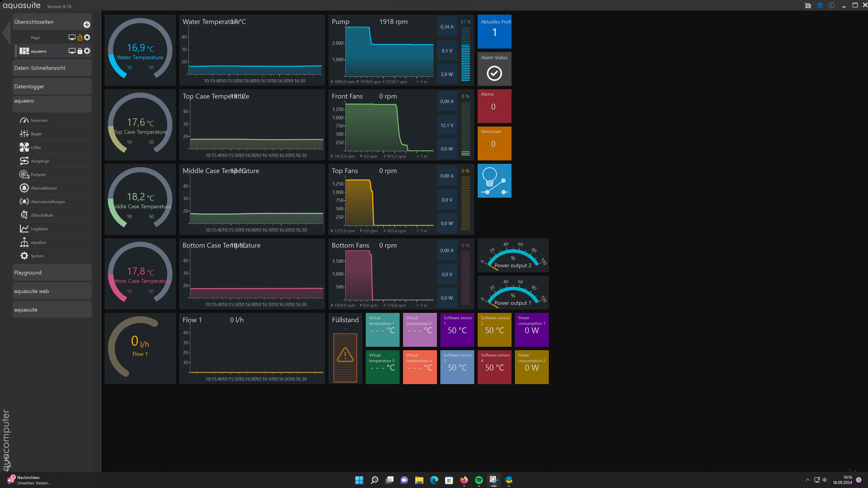The image size is (868, 488).
Task: Open the Sensoren menu item
Action: coord(39,120)
